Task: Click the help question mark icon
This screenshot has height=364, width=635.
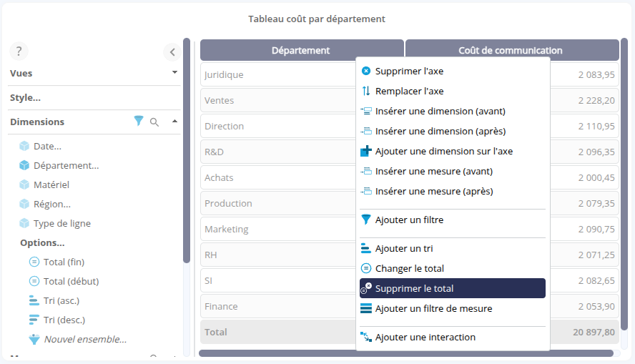Action: 19,51
